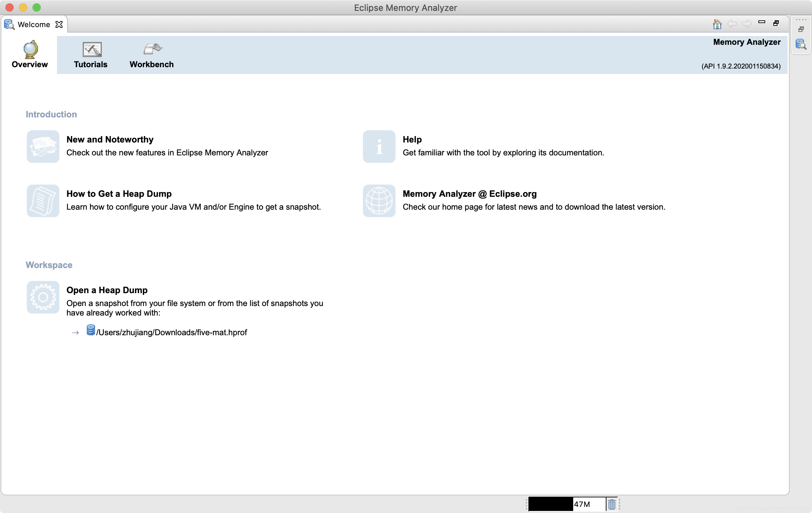This screenshot has width=812, height=513.
Task: Click the Overview label text
Action: pos(30,64)
